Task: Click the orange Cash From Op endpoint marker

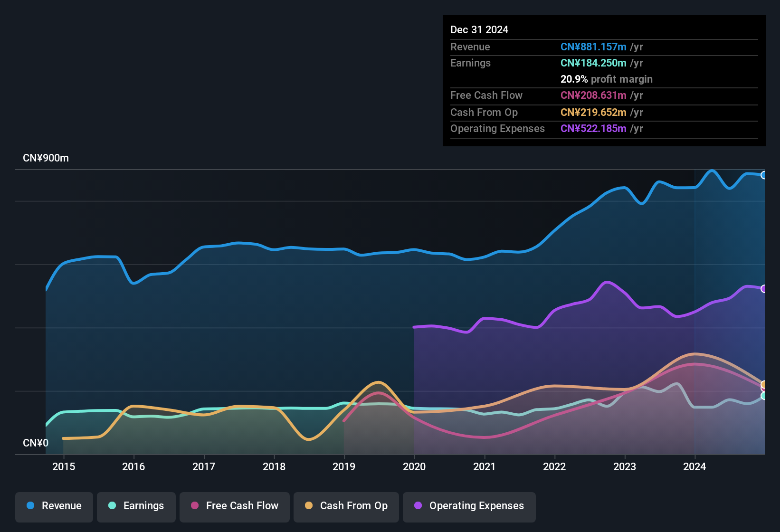Action: point(764,384)
